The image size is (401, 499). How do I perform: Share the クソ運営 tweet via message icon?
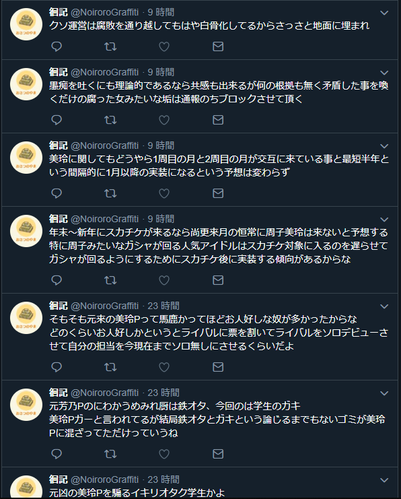click(x=218, y=46)
